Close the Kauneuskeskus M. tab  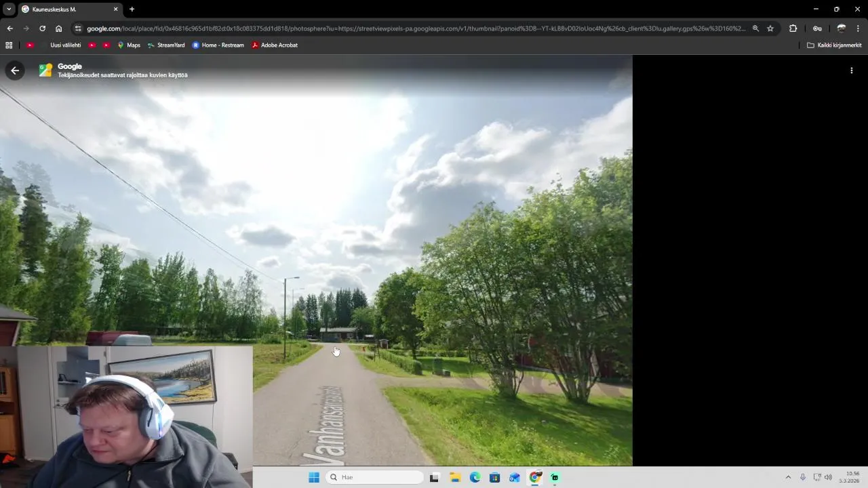tap(115, 9)
